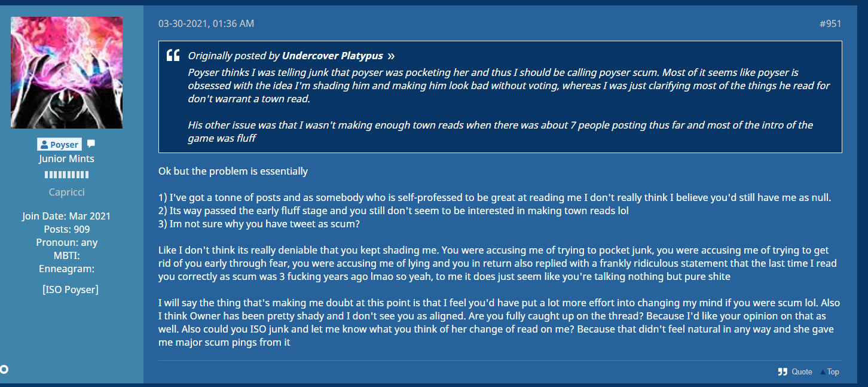Click the double-arrow icon after Undercover Platypus

(391, 56)
